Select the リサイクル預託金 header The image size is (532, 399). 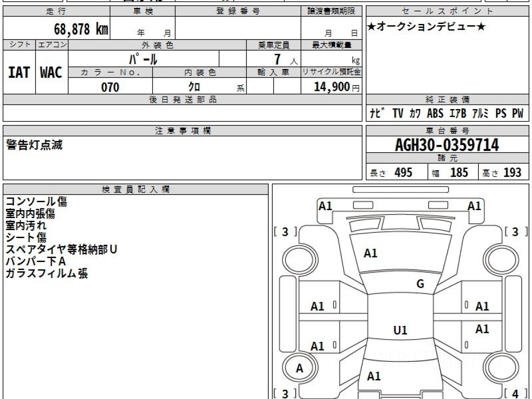[332, 72]
